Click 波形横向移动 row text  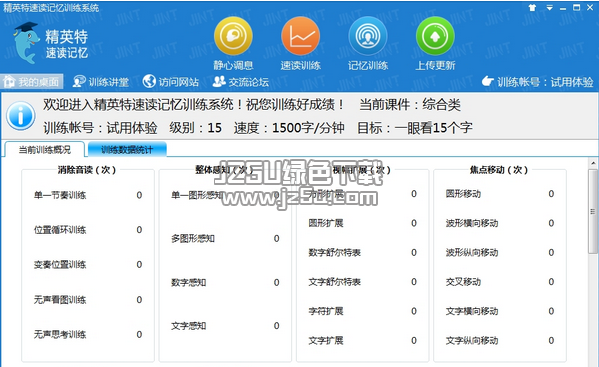point(472,223)
